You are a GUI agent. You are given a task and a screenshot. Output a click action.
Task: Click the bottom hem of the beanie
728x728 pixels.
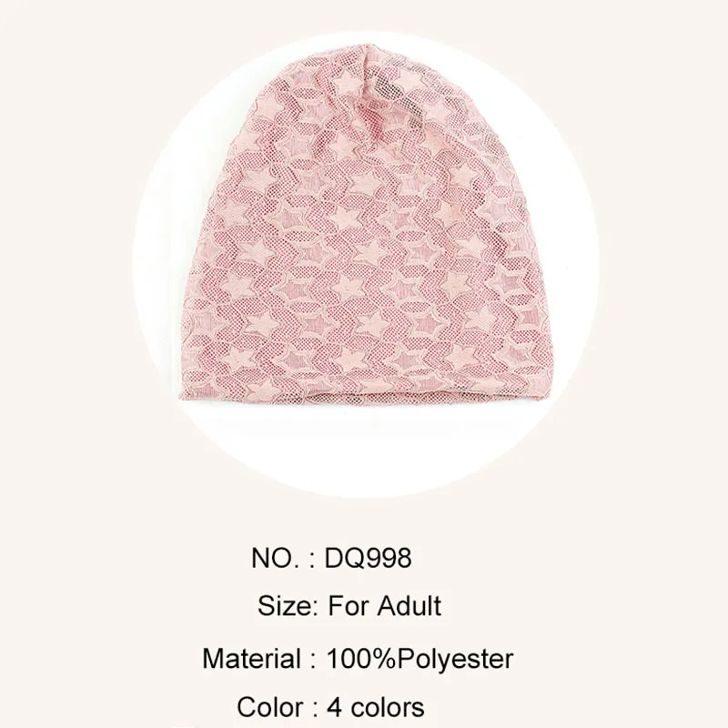point(366,394)
